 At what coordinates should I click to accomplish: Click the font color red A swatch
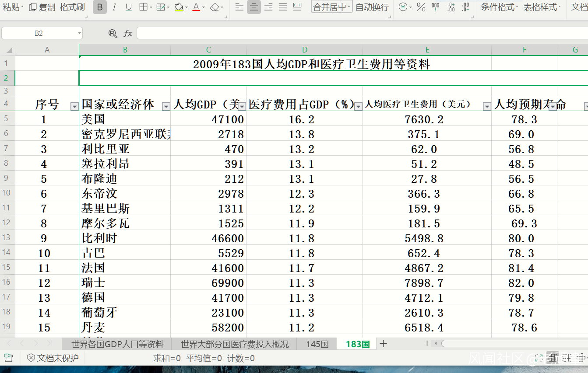[195, 7]
